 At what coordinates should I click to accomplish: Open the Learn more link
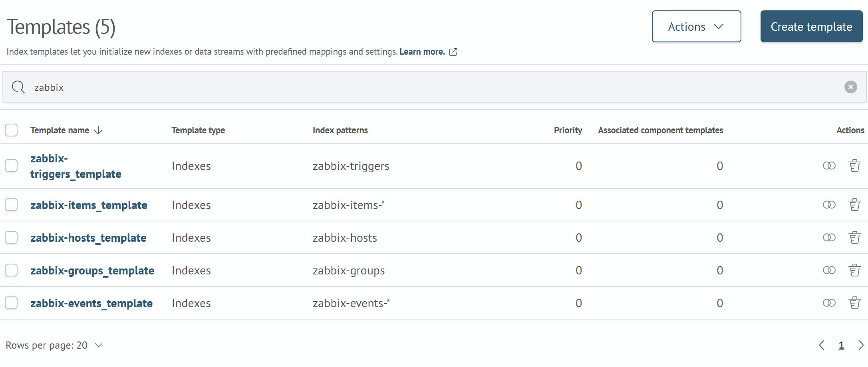[x=422, y=51]
